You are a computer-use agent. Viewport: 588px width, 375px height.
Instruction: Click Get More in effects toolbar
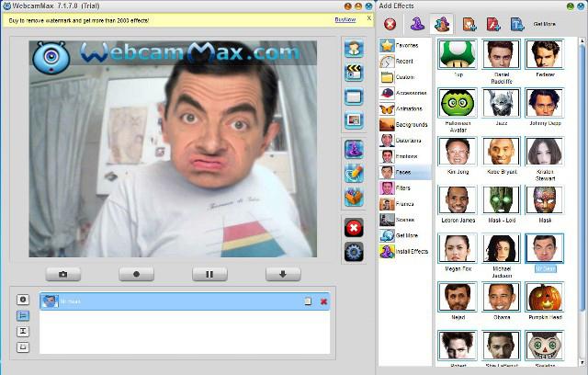coord(544,24)
